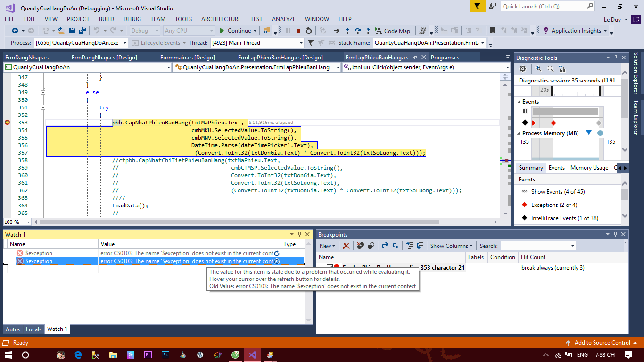This screenshot has height=362, width=644.
Task: Click the thread filter funnel icon
Action: (x=311, y=43)
